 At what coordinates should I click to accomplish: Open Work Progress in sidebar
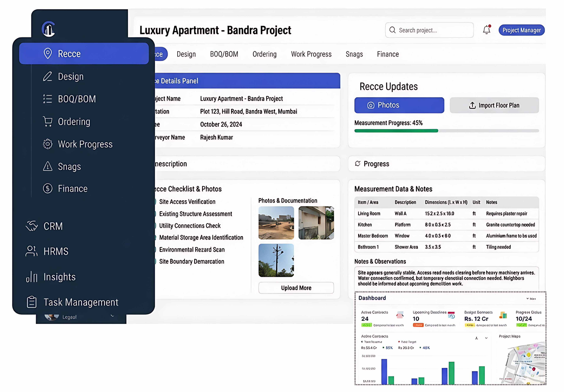point(85,144)
